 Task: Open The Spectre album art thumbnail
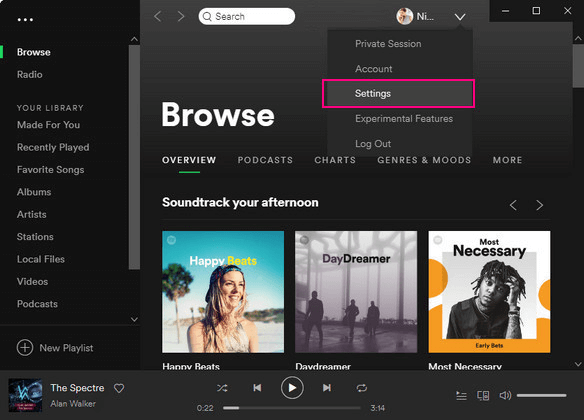(x=25, y=395)
